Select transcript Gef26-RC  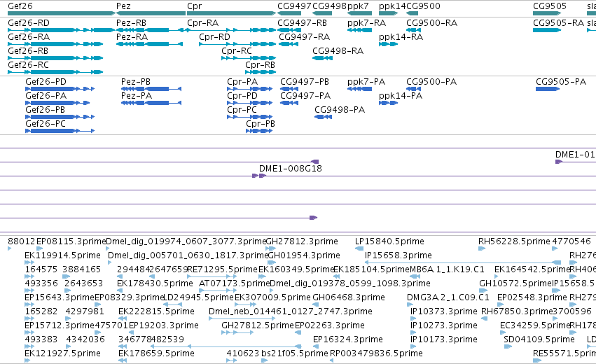click(x=55, y=72)
